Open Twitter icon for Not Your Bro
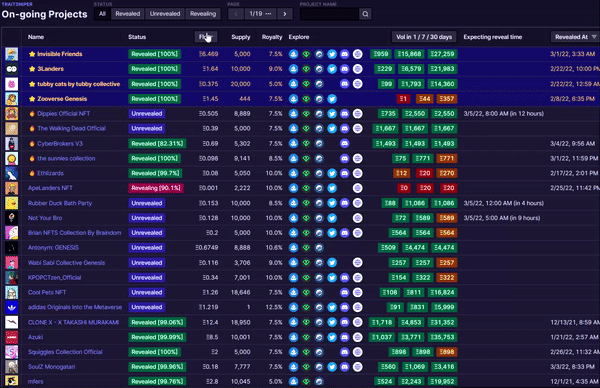 pyautogui.click(x=332, y=218)
